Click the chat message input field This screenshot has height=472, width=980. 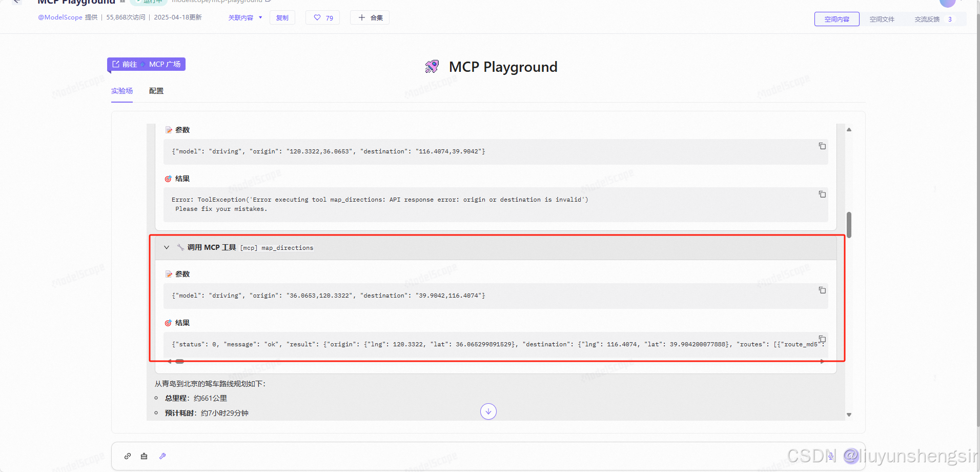click(488, 456)
